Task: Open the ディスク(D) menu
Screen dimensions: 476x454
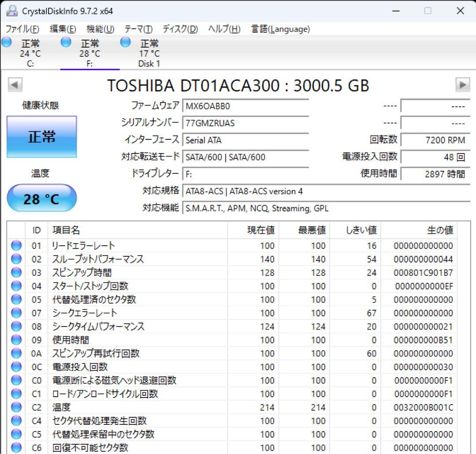Action: point(180,29)
